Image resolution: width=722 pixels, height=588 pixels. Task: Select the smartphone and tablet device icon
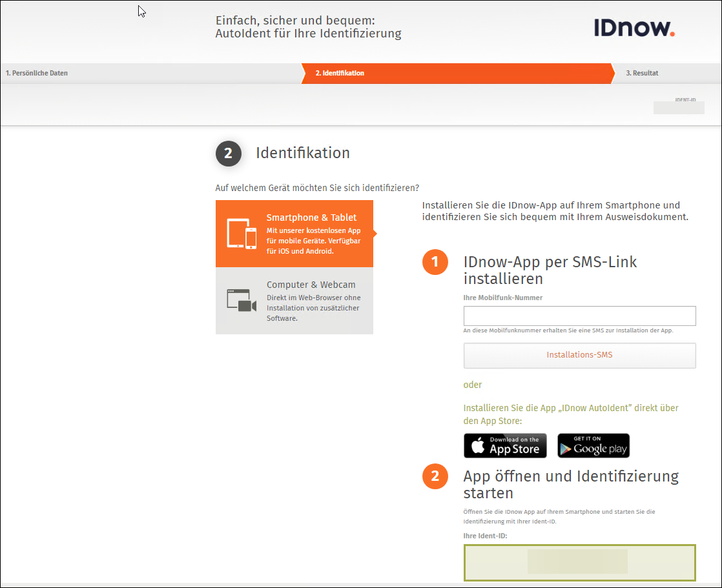point(242,234)
